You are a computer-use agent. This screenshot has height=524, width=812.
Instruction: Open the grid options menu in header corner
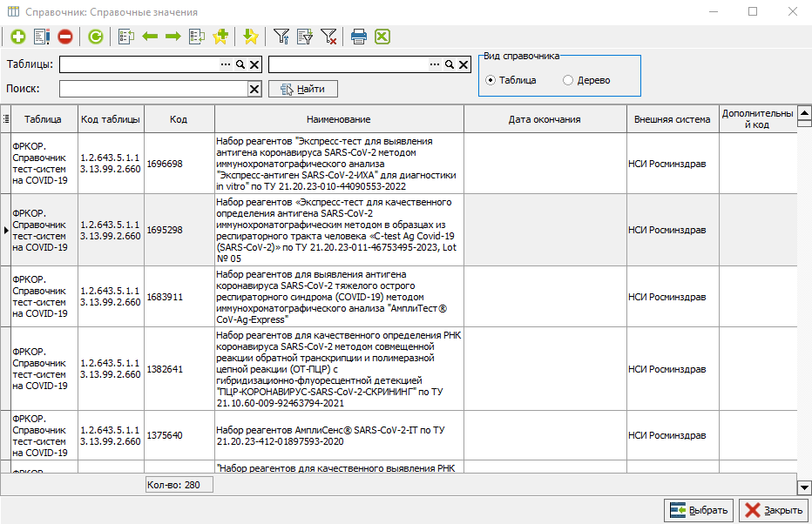[5, 119]
